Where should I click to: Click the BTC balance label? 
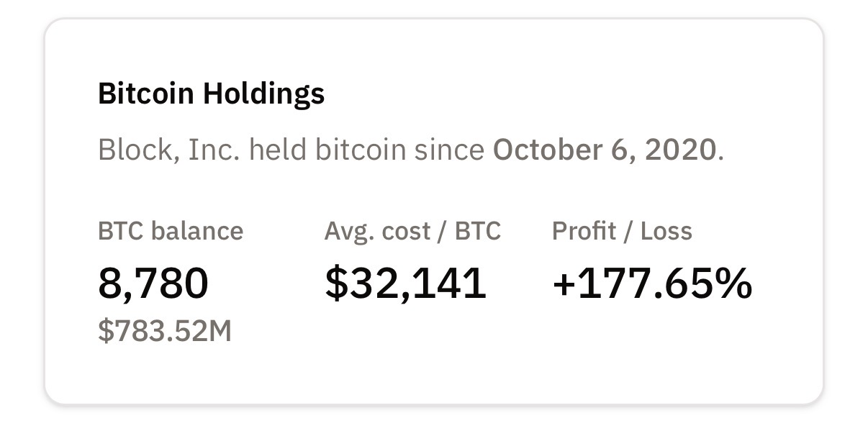[171, 231]
